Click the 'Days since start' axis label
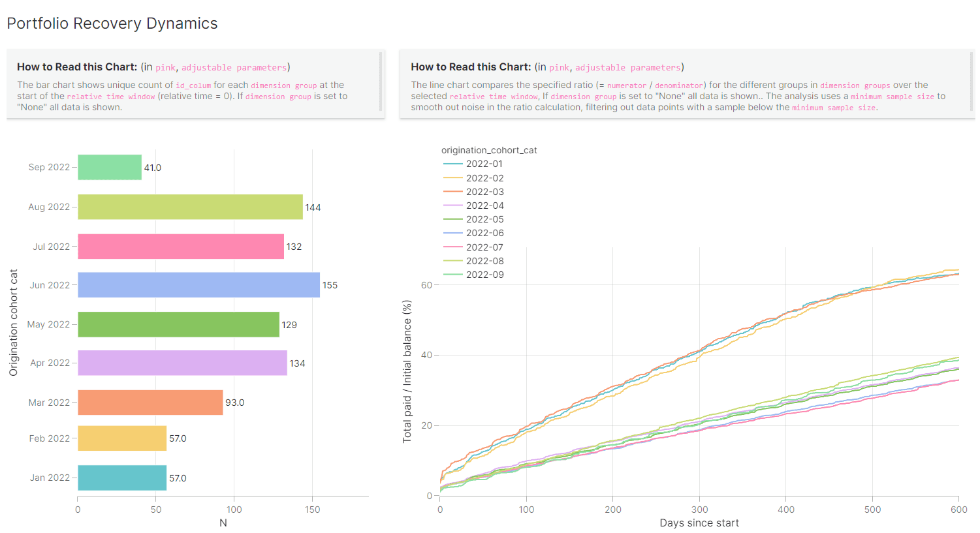Image resolution: width=980 pixels, height=533 pixels. pyautogui.click(x=699, y=523)
